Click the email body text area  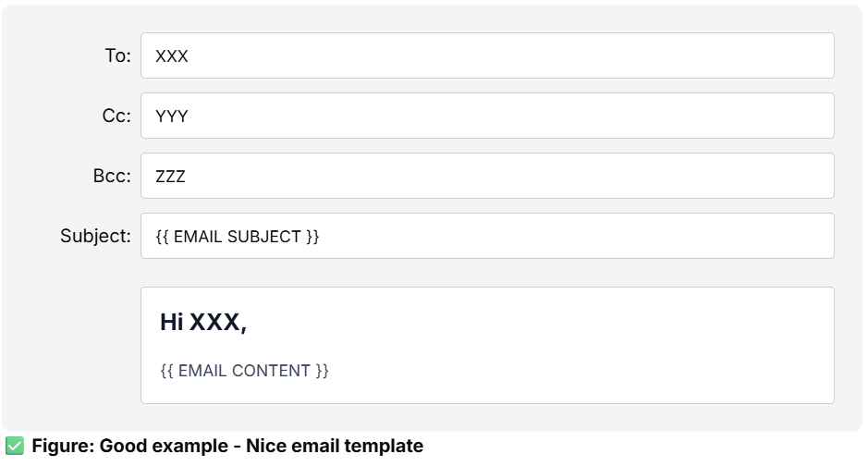[x=487, y=346]
